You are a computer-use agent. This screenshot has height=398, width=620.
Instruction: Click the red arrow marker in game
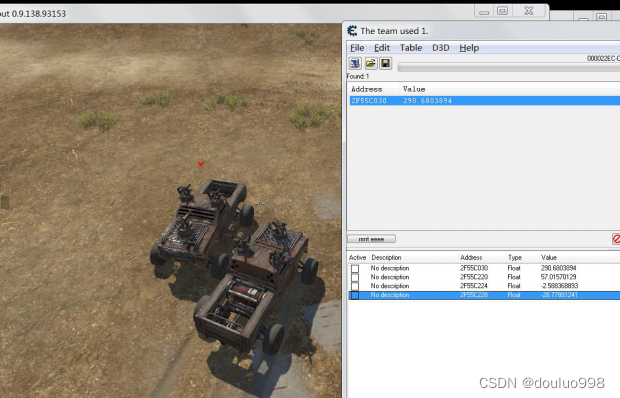(x=201, y=164)
